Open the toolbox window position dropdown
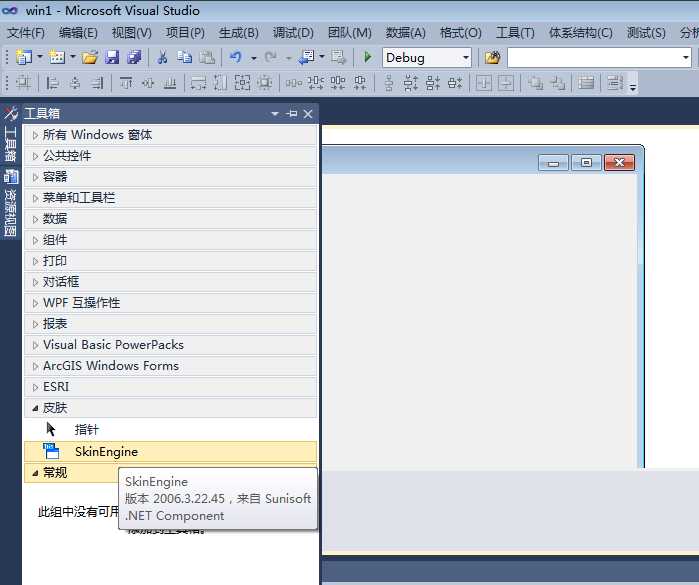 click(275, 114)
